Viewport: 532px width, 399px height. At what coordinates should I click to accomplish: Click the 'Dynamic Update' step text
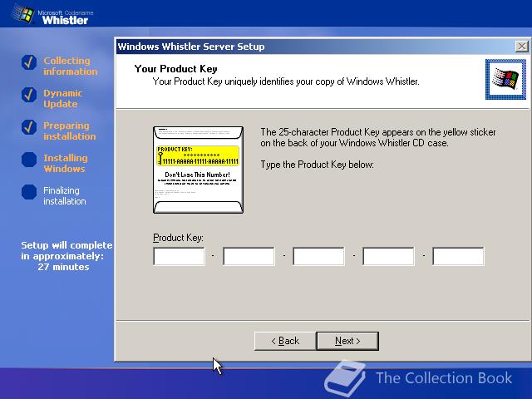coord(63,98)
